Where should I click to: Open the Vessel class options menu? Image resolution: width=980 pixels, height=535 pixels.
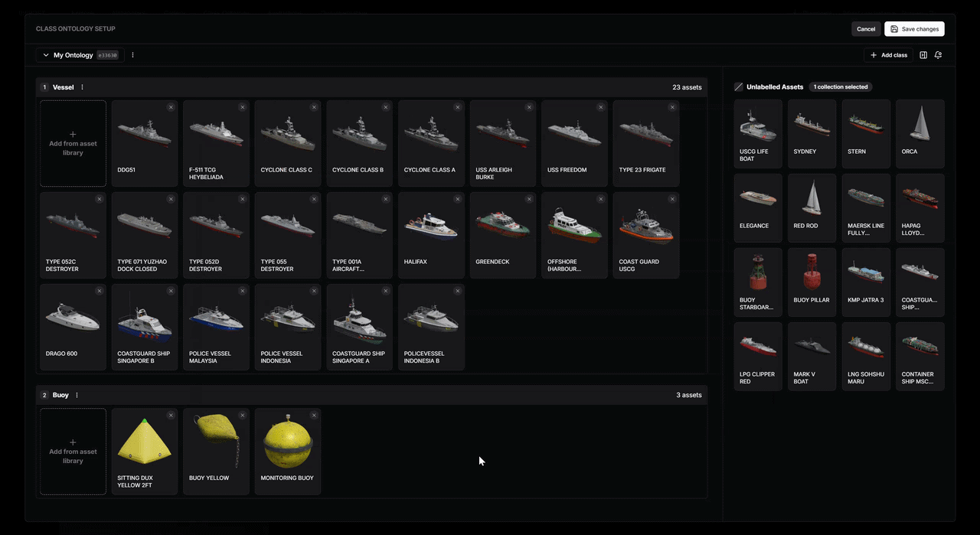[83, 87]
